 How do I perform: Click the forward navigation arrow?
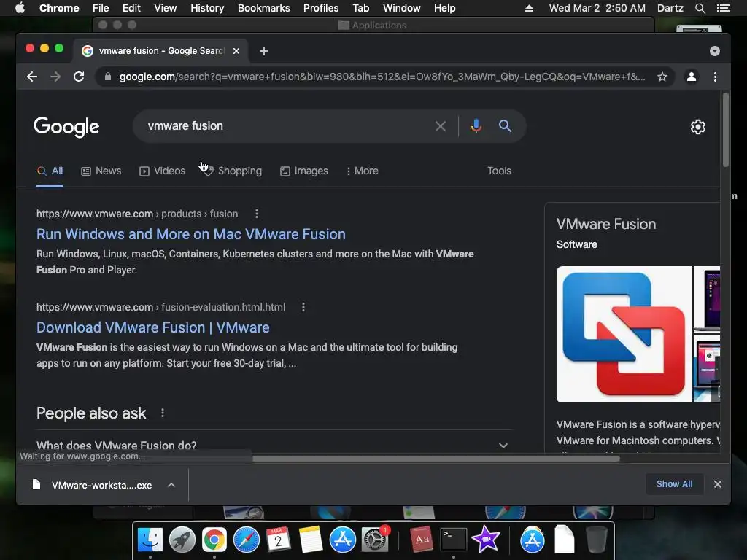click(55, 77)
